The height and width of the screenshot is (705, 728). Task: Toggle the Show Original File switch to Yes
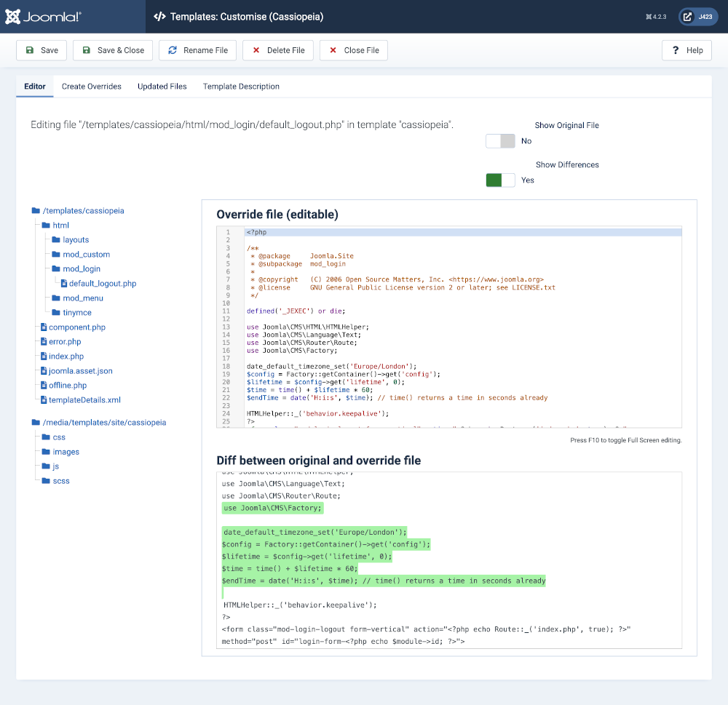coord(500,140)
